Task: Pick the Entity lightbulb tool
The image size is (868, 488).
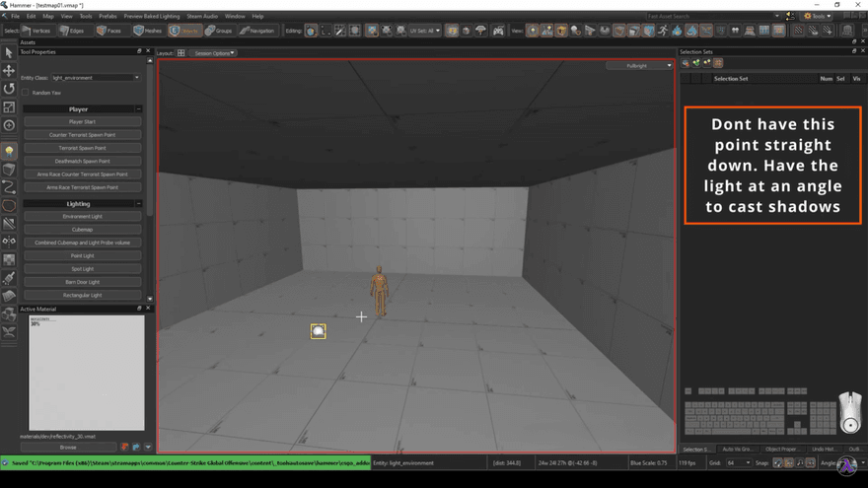Action: (9, 151)
